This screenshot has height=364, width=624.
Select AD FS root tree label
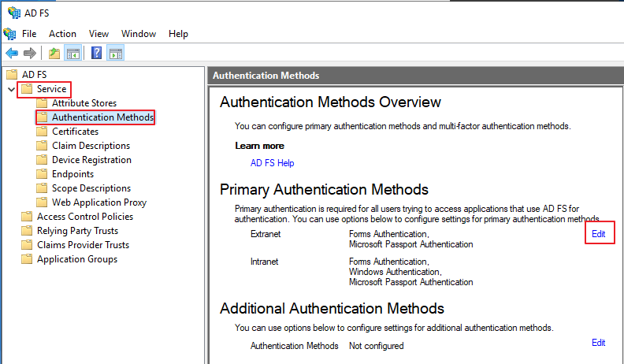pyautogui.click(x=34, y=74)
